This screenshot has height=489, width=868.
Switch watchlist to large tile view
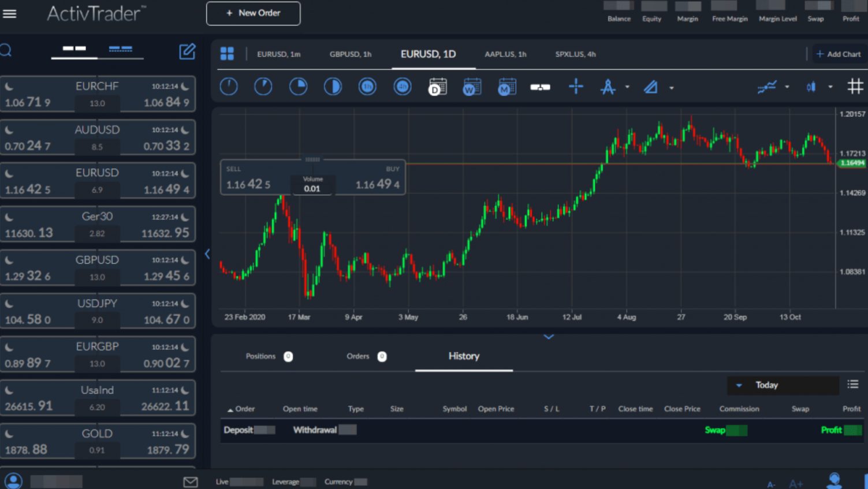pos(74,49)
